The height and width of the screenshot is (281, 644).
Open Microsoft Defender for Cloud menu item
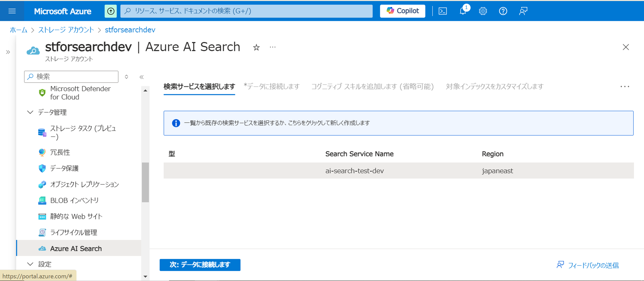(x=80, y=93)
